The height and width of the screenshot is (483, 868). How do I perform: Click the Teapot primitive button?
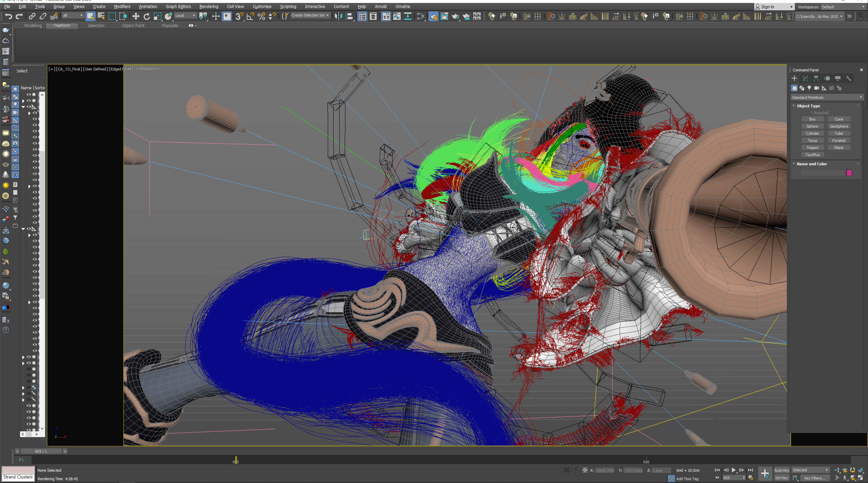click(x=812, y=148)
